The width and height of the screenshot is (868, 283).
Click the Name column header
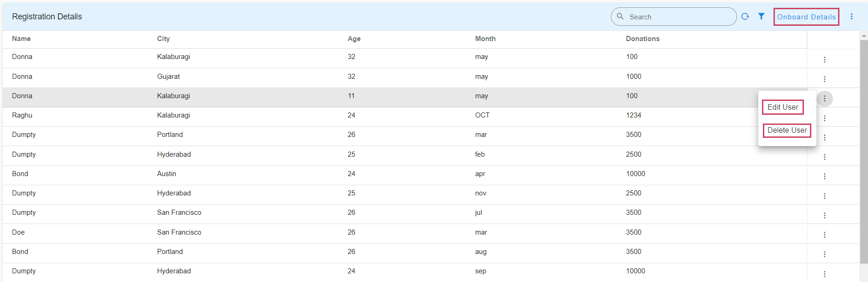tap(21, 39)
